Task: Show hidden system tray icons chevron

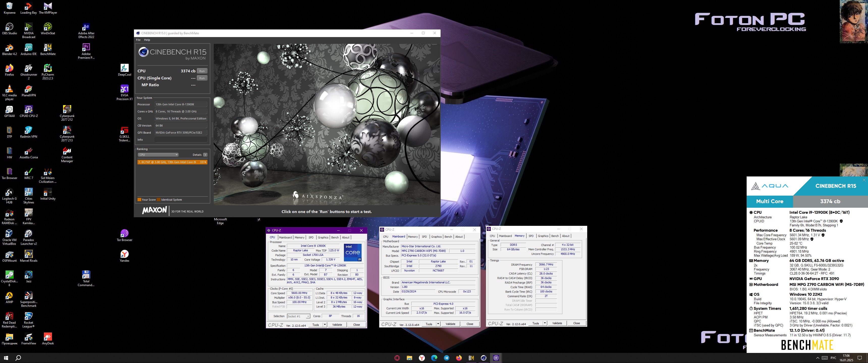Action: 818,358
